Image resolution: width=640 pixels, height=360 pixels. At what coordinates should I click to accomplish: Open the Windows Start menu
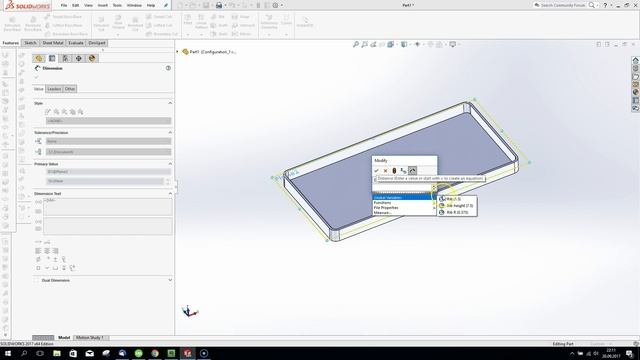coord(8,353)
